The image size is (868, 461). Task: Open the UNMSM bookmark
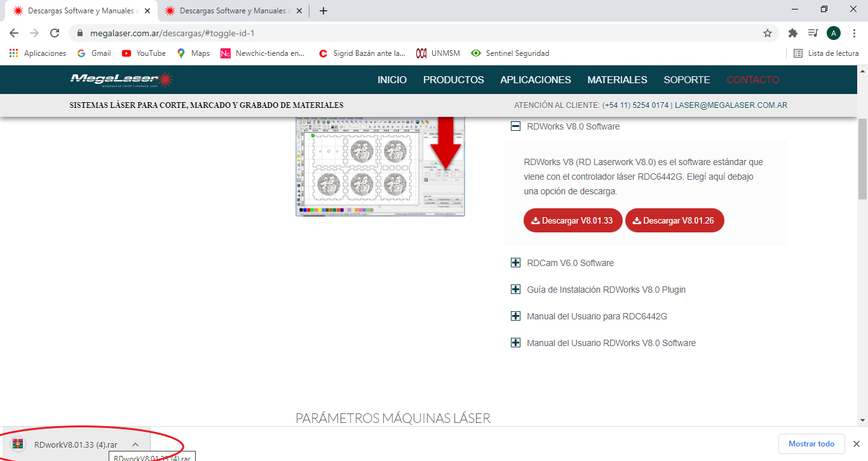coord(438,53)
